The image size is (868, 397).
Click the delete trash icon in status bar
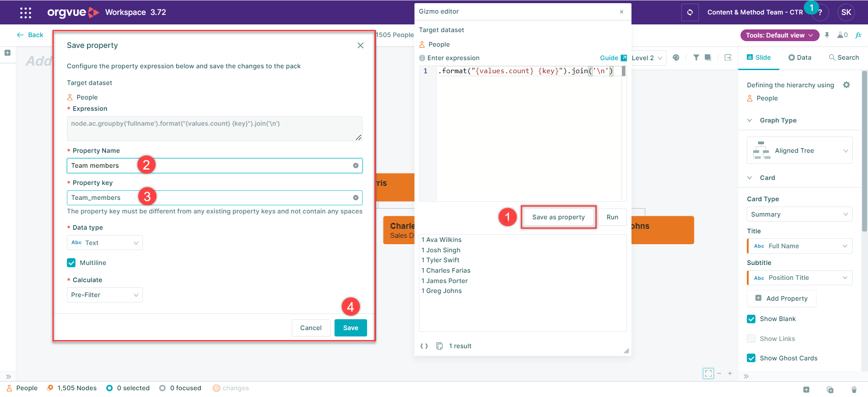pos(854,389)
